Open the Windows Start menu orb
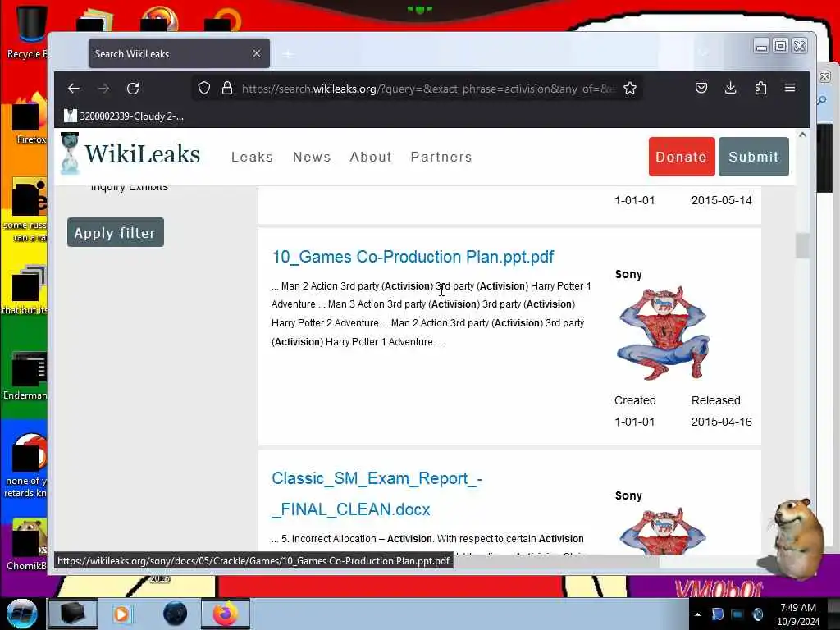 [x=21, y=614]
